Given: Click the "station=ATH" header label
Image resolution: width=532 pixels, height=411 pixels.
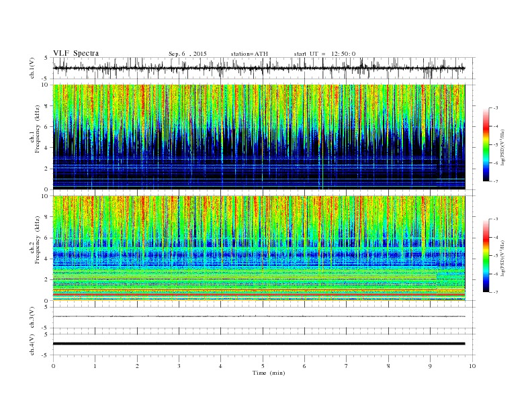Looking at the screenshot, I should coord(249,54).
